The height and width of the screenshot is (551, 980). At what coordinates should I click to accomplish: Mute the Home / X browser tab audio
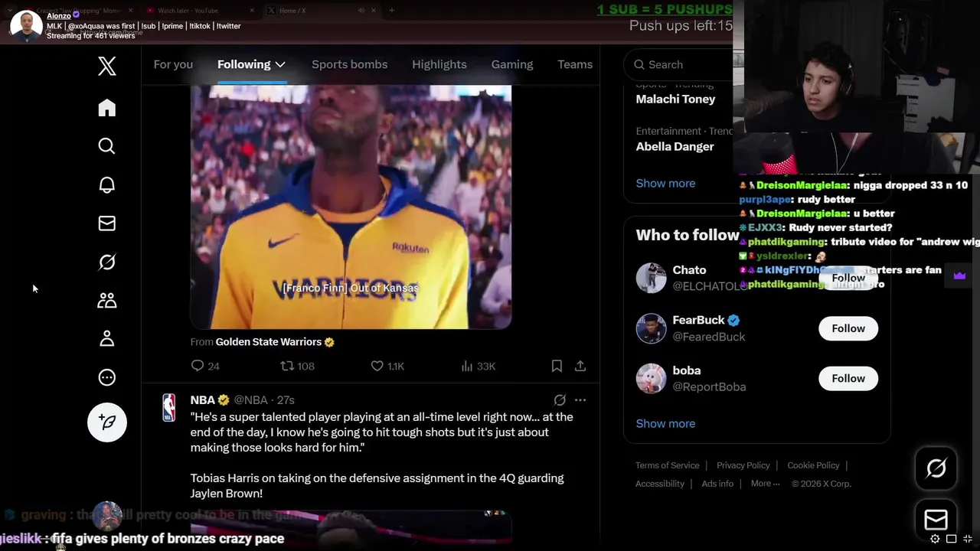point(361,11)
